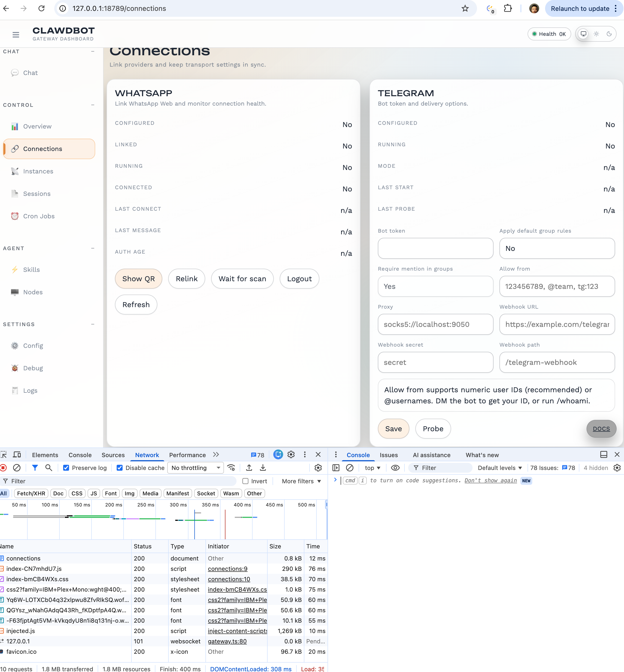Click the clear network log icon
Screen dimensions: 624x672
point(17,468)
